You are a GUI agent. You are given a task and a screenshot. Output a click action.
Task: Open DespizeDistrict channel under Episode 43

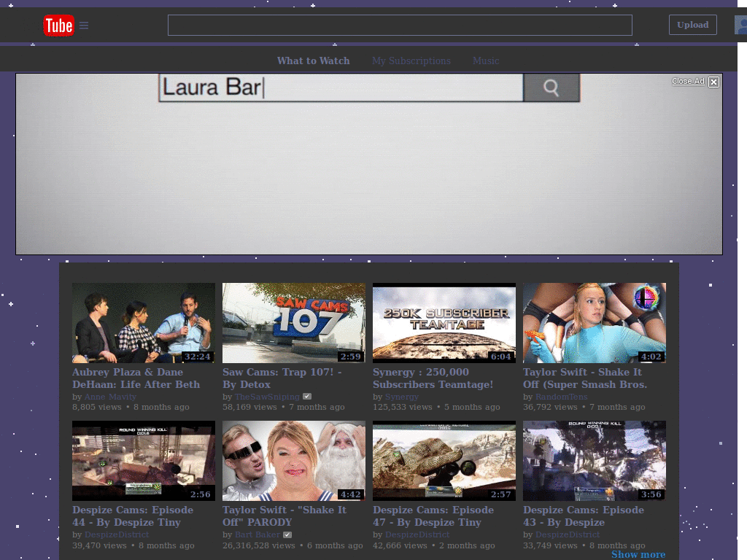click(x=568, y=534)
